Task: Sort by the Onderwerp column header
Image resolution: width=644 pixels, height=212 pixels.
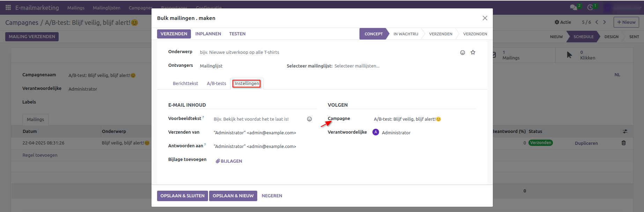Action: tap(114, 132)
